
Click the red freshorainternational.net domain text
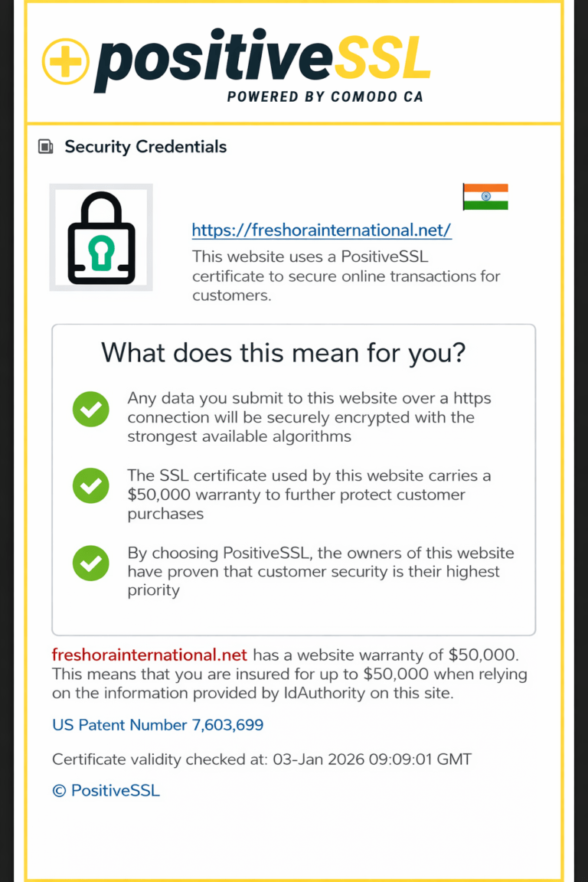tap(149, 655)
